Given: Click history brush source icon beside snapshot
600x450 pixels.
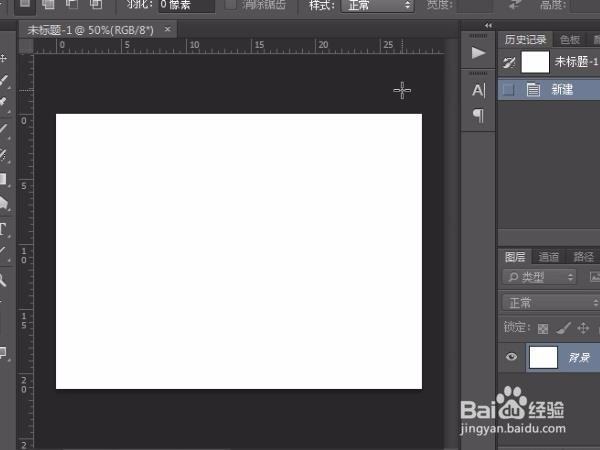Looking at the screenshot, I should tap(509, 62).
